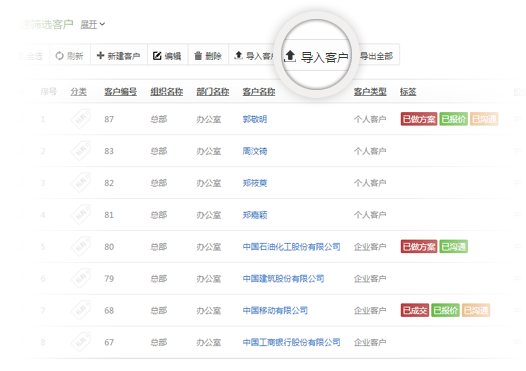Sort by the 客户名称 column header
This screenshot has width=526, height=371.
point(259,91)
